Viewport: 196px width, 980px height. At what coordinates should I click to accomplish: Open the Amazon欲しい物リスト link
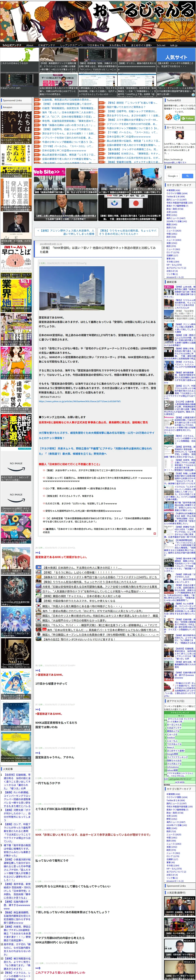pyautogui.click(x=175, y=163)
